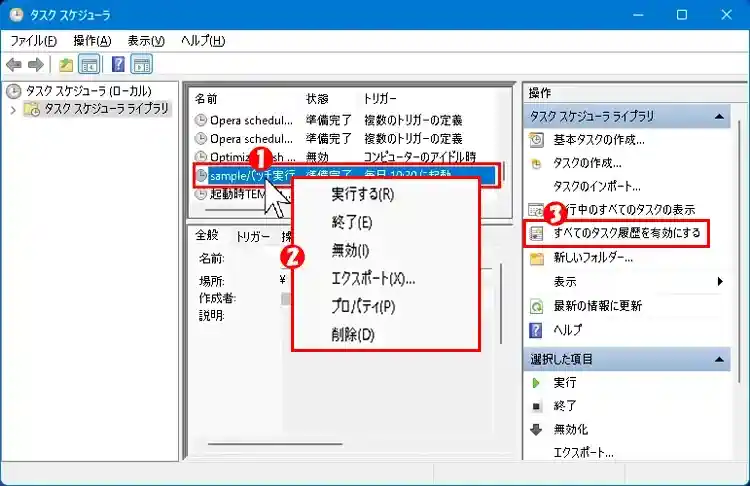This screenshot has width=750, height=486.
Task: Click the green 実行 play icon
Action: [536, 383]
